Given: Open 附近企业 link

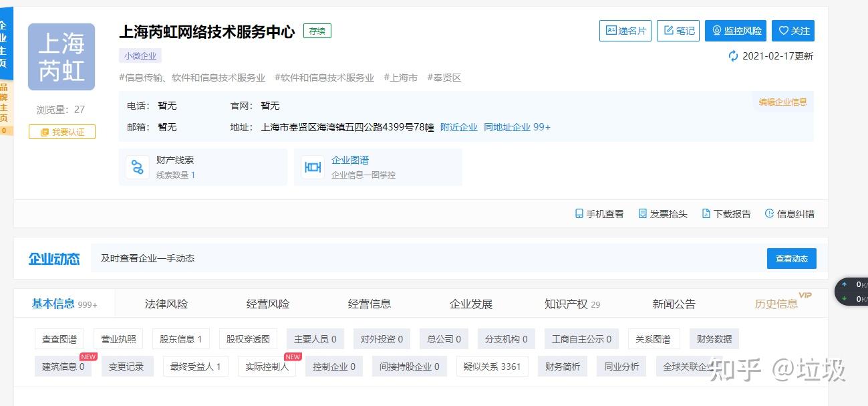Looking at the screenshot, I should pos(459,127).
